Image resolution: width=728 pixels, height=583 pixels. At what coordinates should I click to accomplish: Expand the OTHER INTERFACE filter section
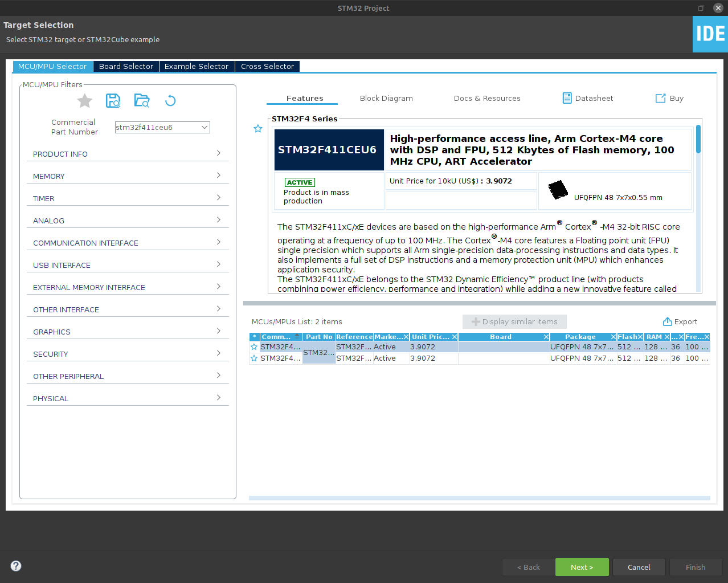coord(128,309)
